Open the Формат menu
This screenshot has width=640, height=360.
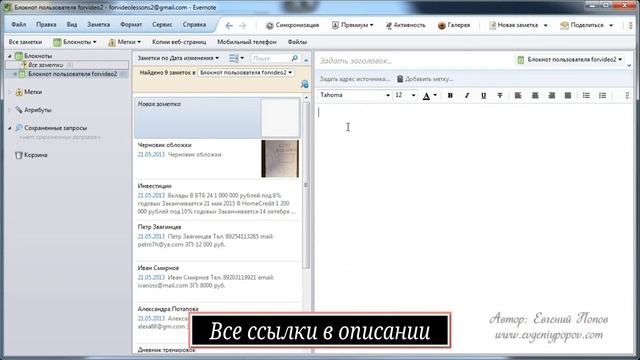[131, 24]
